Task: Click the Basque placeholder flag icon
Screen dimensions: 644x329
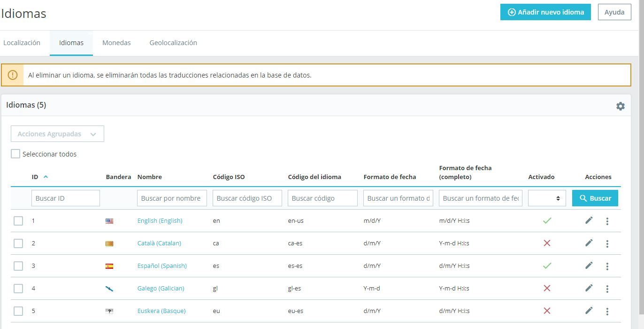Action: 109,311
